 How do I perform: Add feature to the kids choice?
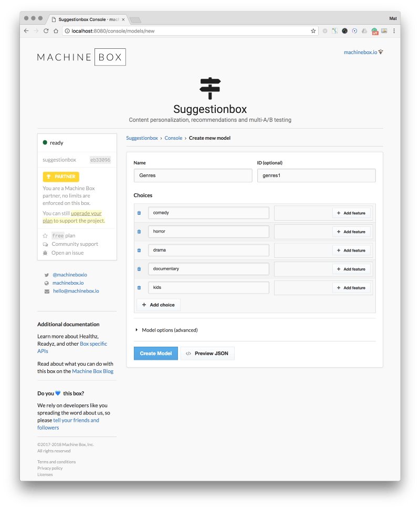pyautogui.click(x=351, y=288)
